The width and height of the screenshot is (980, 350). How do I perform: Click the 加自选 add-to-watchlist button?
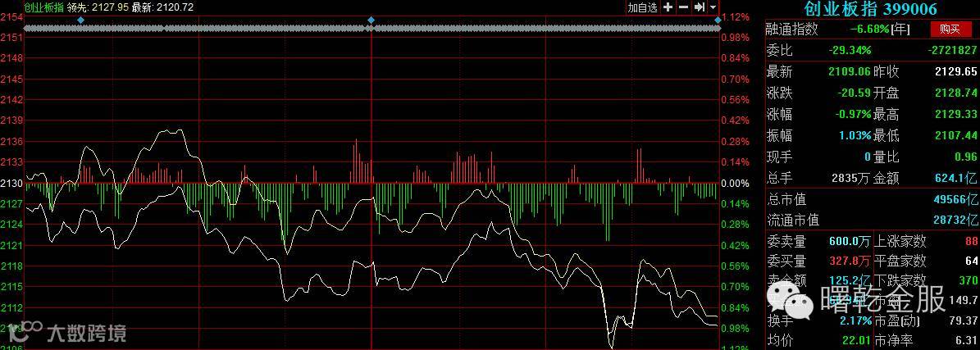tap(642, 7)
